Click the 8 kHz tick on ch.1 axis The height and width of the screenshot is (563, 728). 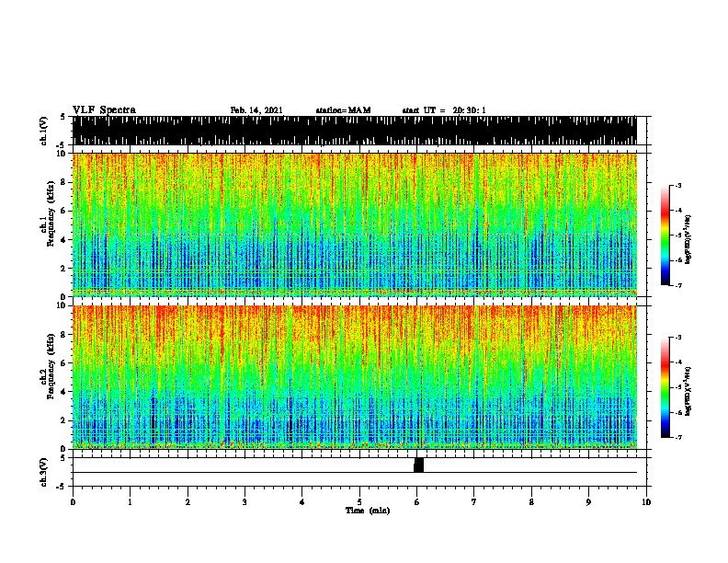(64, 182)
